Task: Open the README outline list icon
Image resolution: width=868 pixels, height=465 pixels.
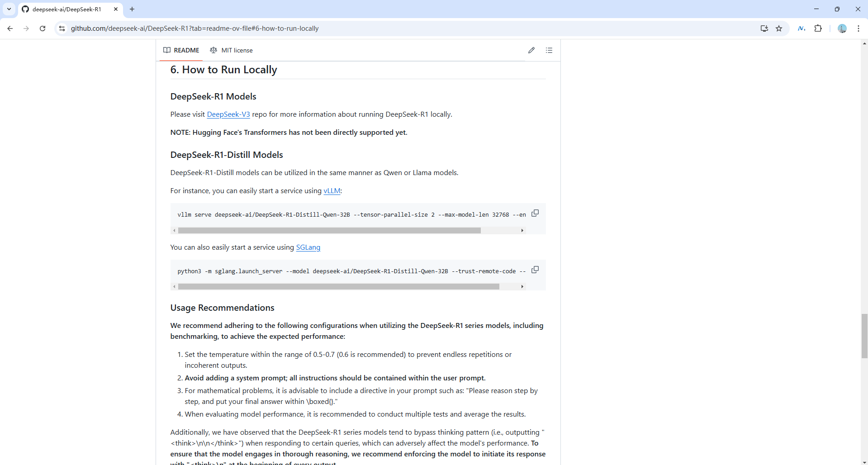Action: coord(549,50)
